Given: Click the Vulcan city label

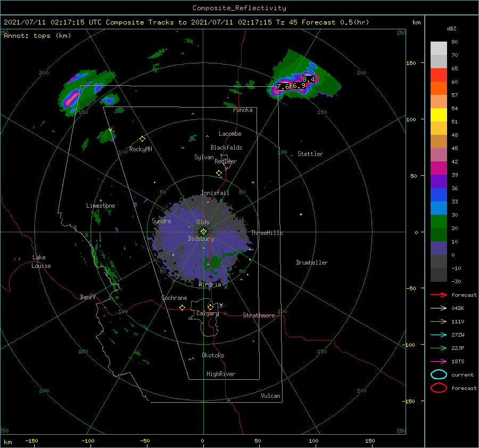Looking at the screenshot, I should pos(270,396).
